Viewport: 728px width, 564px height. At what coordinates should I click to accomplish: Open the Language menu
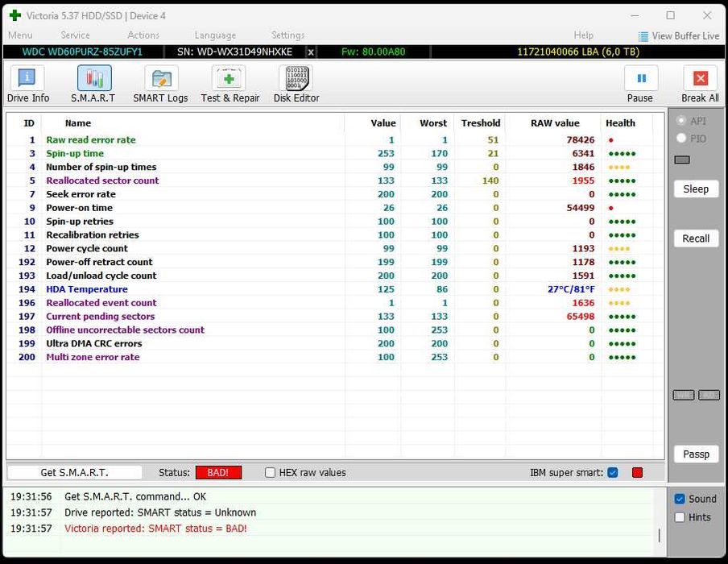pos(215,35)
